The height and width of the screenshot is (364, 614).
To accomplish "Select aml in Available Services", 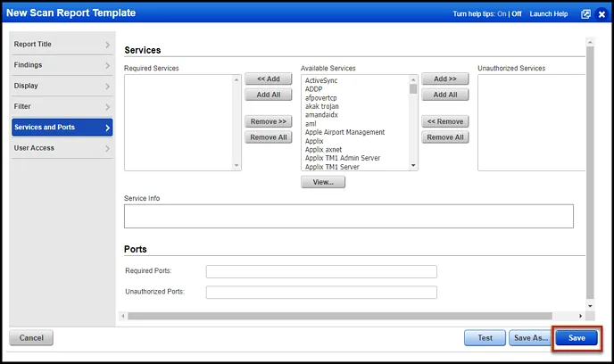I will pos(311,124).
